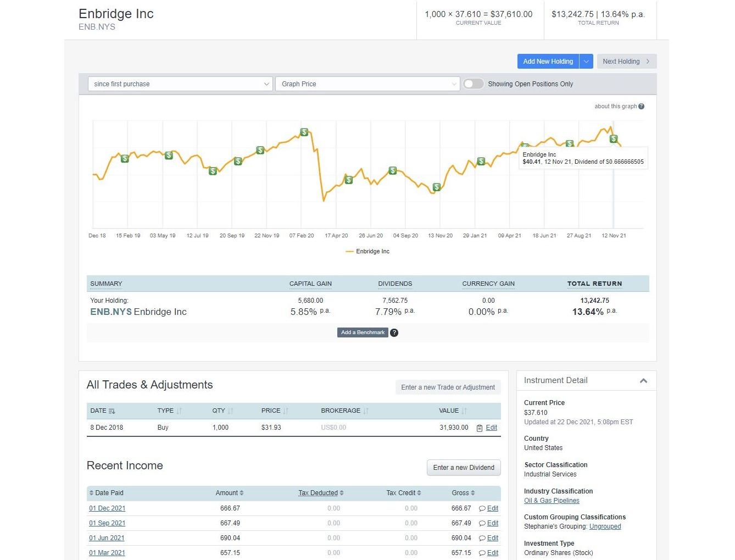Image resolution: width=735 pixels, height=560 pixels.
Task: Click the comment icon in the 01 Dec 2021 income row
Action: pyautogui.click(x=482, y=509)
